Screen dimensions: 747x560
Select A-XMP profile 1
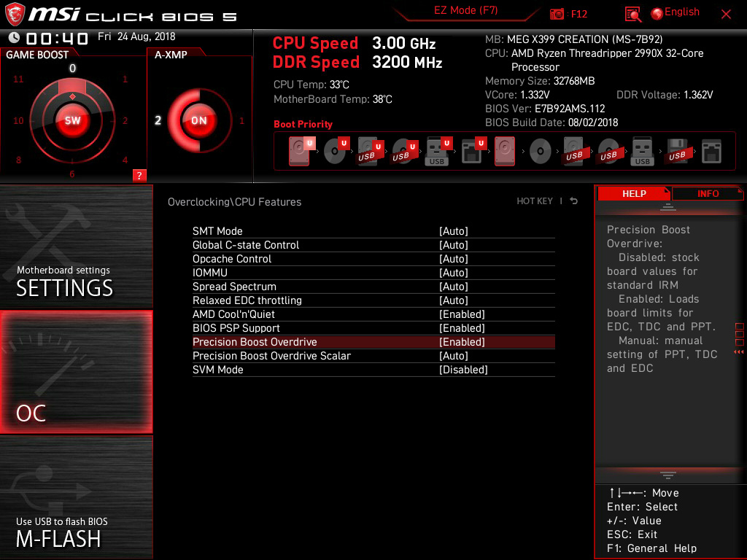(241, 120)
